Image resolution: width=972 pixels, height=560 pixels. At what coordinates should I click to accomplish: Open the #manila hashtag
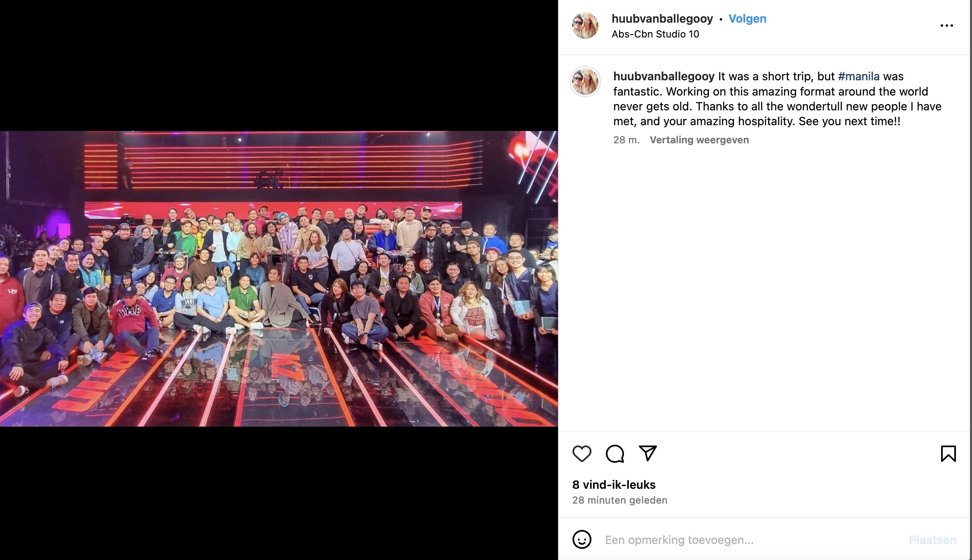859,76
